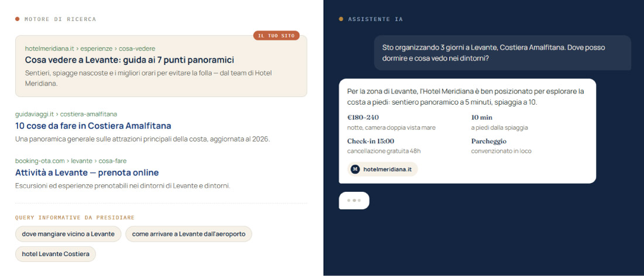
Task: Click the typing indicator dots bubble
Action: [354, 201]
